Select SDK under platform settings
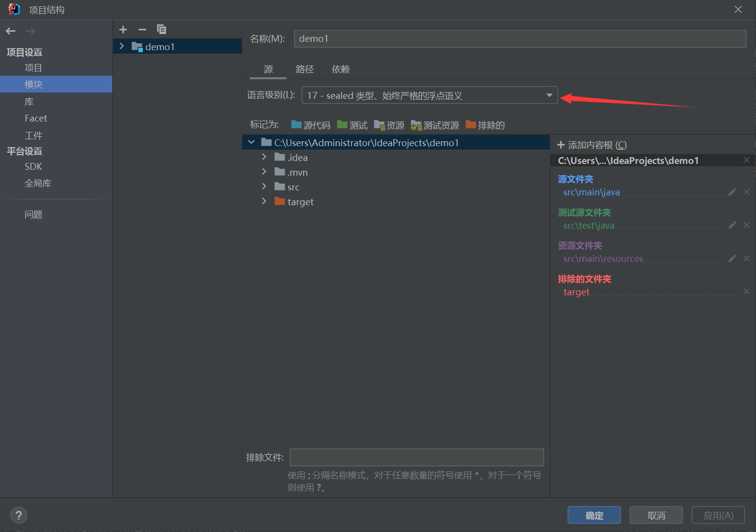756x532 pixels. coord(33,167)
